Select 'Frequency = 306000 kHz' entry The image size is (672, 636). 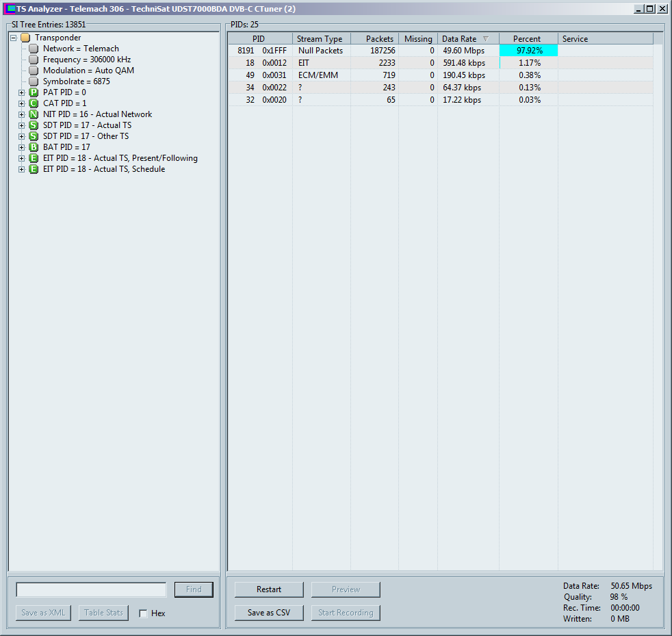[87, 60]
